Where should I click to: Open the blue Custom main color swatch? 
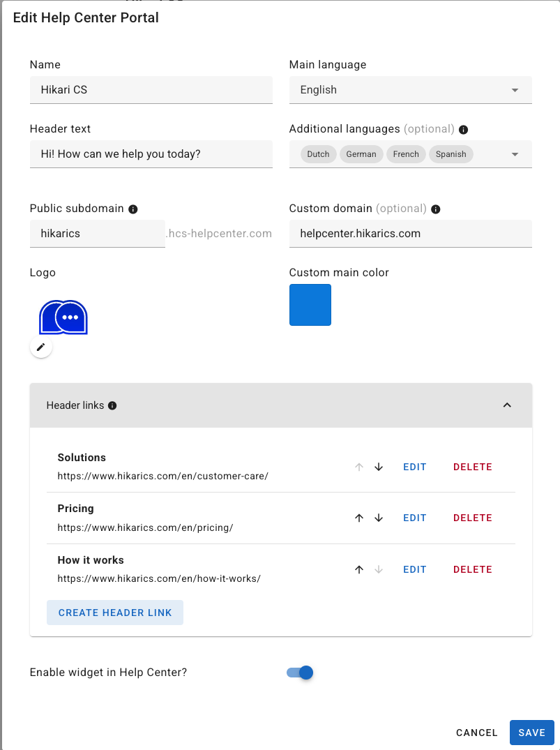(310, 305)
